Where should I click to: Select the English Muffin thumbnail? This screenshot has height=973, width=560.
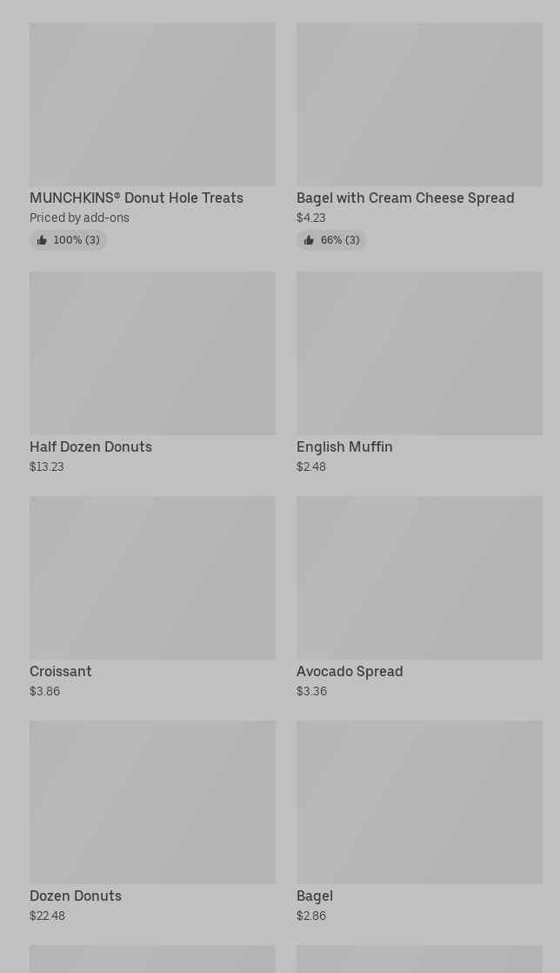click(x=419, y=353)
